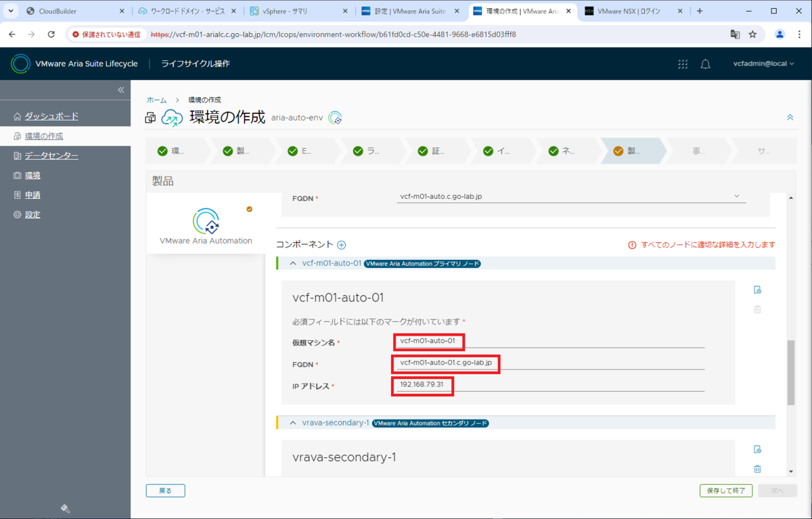Click the node FQDN field vcf-m01-auto-01.c.go-lab.jp
This screenshot has width=812, height=519.
coord(550,363)
